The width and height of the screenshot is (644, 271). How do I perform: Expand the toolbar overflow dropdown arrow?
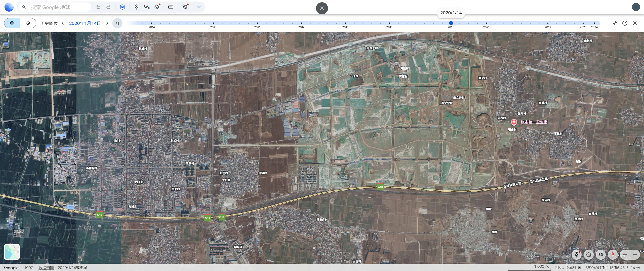tap(199, 7)
